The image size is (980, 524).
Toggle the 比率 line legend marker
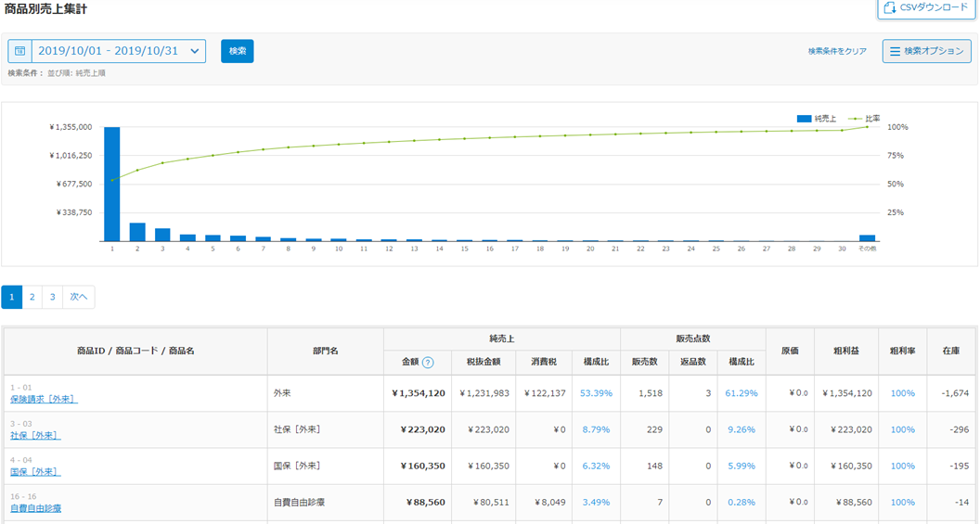855,119
